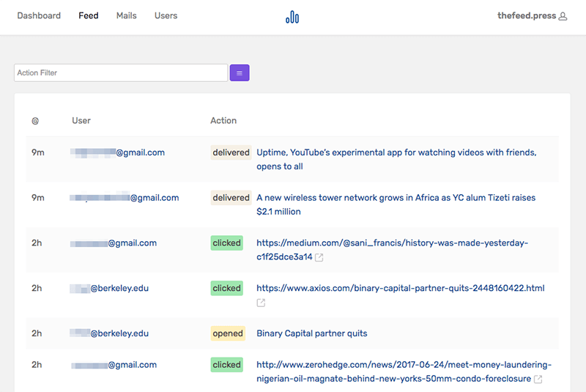
Task: Click the opened status badge
Action: point(228,333)
